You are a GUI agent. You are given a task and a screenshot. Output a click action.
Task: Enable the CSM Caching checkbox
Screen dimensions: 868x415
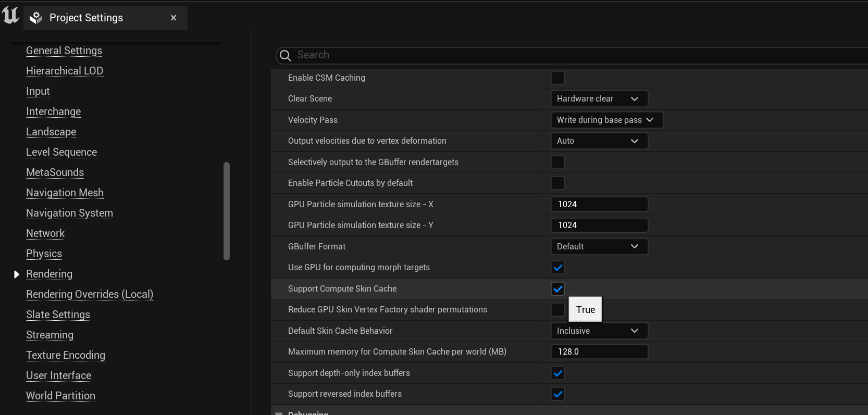[557, 78]
